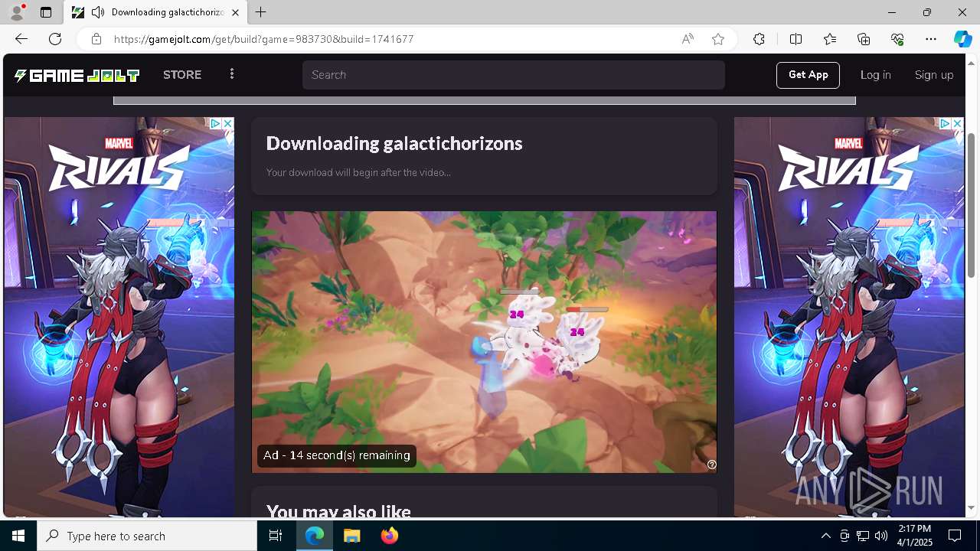This screenshot has width=980, height=551.
Task: Click the left Marvel Rivals banner ad
Action: point(119,317)
